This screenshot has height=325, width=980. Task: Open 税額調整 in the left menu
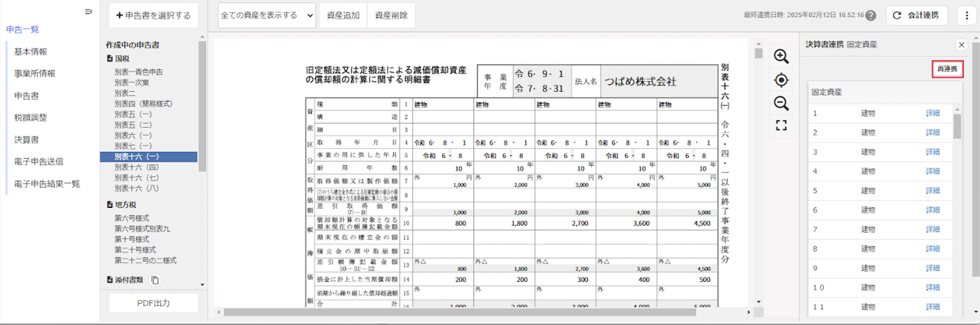pos(31,118)
